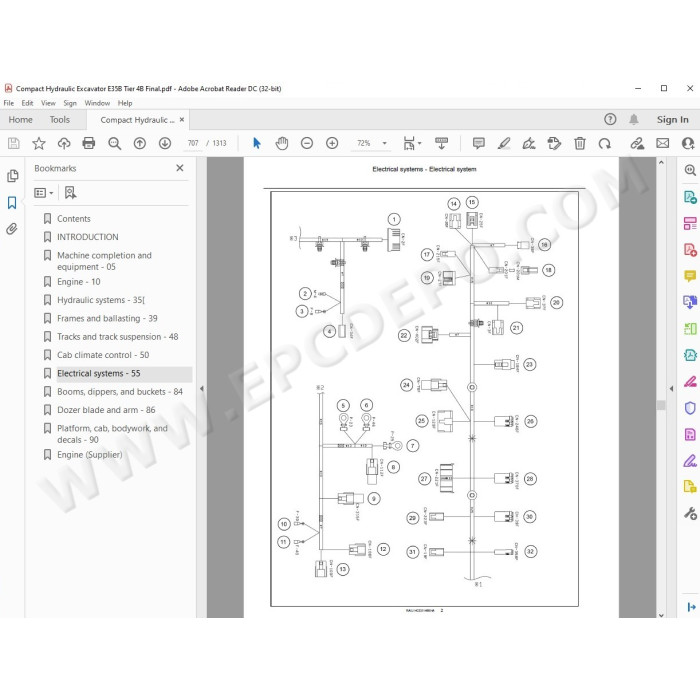Click the Delete trash icon in toolbar
Image resolution: width=700 pixels, height=700 pixels.
point(579,143)
